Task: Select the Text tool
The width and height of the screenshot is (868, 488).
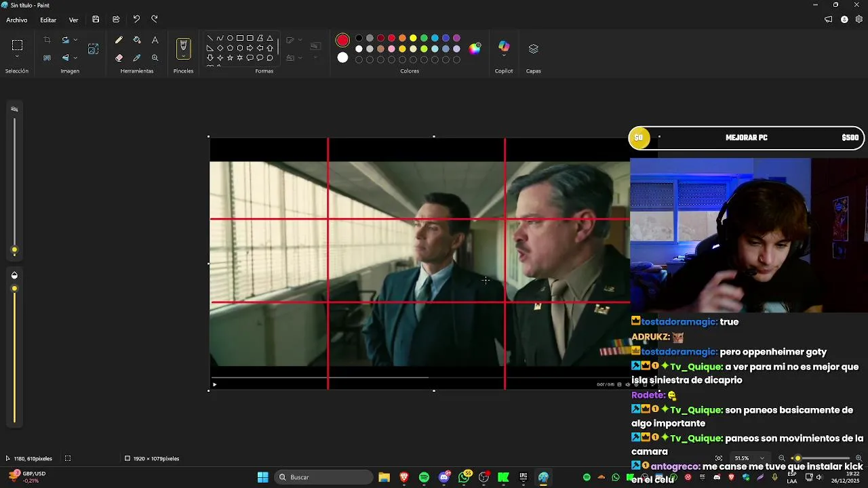Action: point(155,40)
